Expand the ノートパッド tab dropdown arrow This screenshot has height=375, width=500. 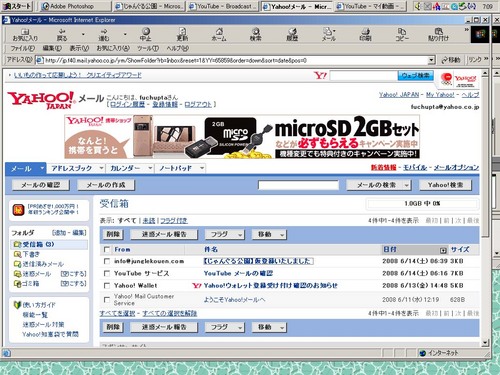202,168
